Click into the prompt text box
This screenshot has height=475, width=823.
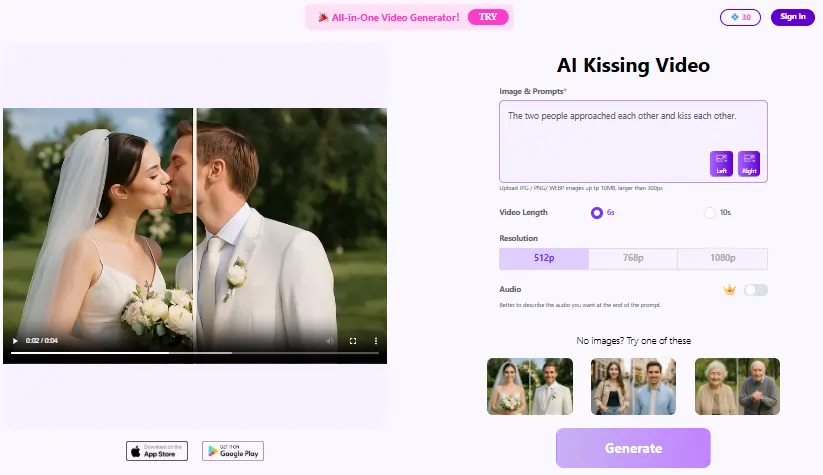pos(633,141)
